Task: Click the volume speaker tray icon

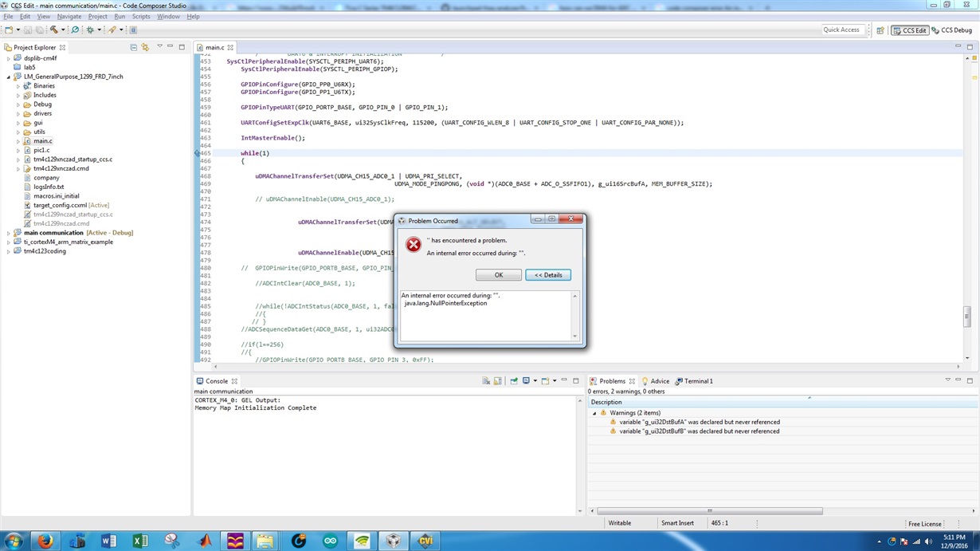Action: click(x=928, y=542)
